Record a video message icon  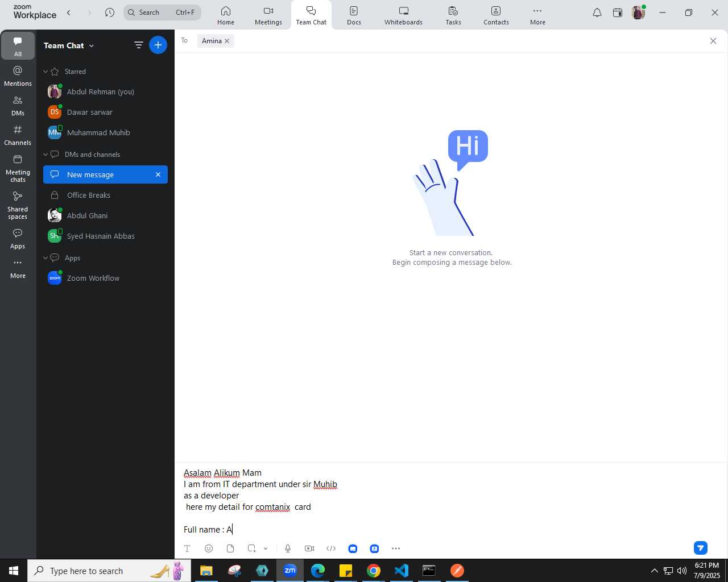point(309,548)
